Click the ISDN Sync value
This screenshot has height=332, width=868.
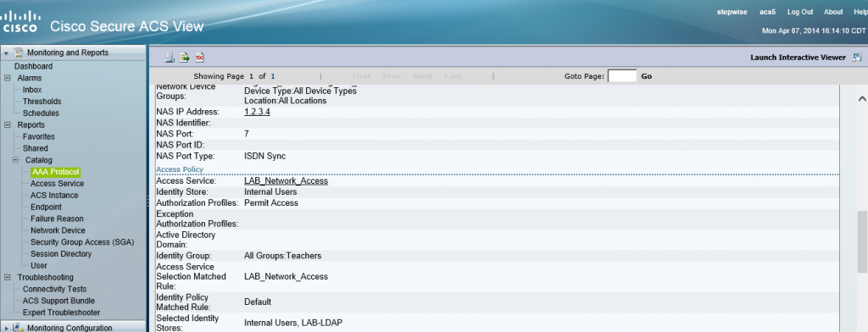tap(265, 157)
